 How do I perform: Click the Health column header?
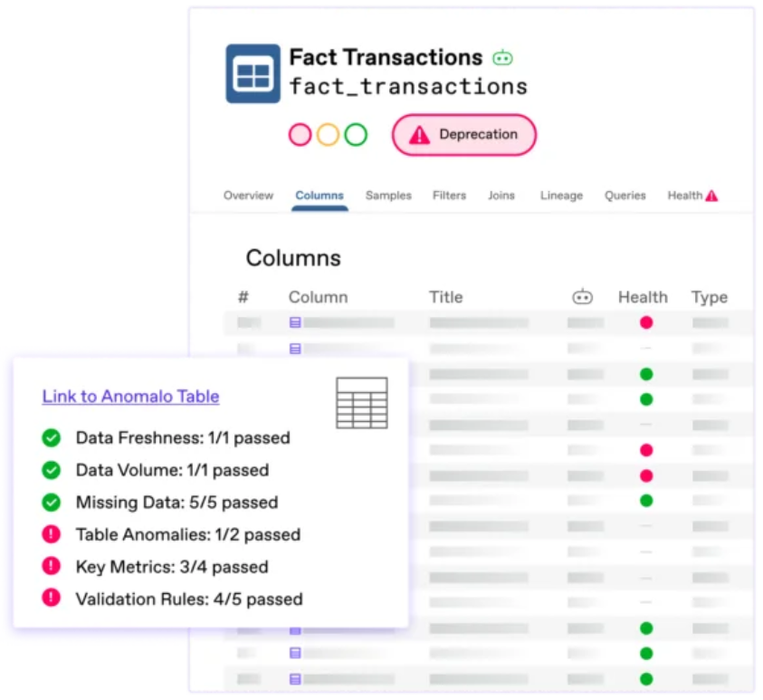pyautogui.click(x=643, y=297)
